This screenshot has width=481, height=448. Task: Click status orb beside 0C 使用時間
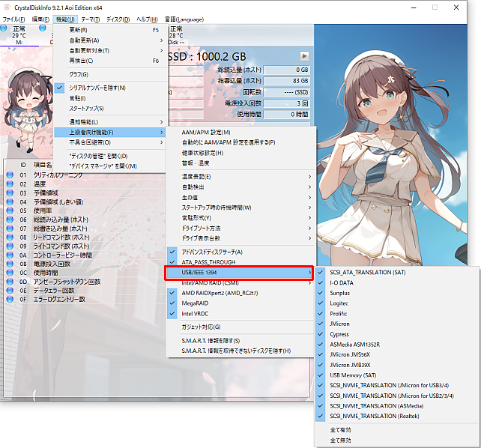point(10,273)
